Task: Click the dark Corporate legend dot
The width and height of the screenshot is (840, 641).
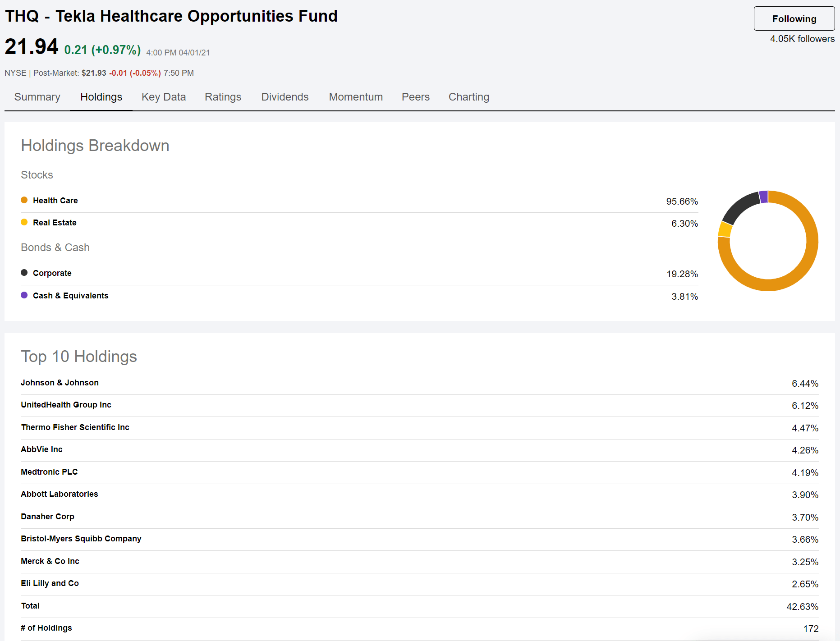Action: [24, 273]
